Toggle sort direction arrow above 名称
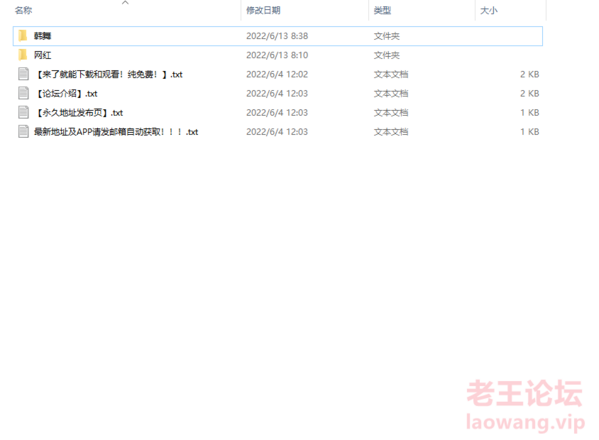Viewport: 599px width, 440px height. tap(125, 3)
